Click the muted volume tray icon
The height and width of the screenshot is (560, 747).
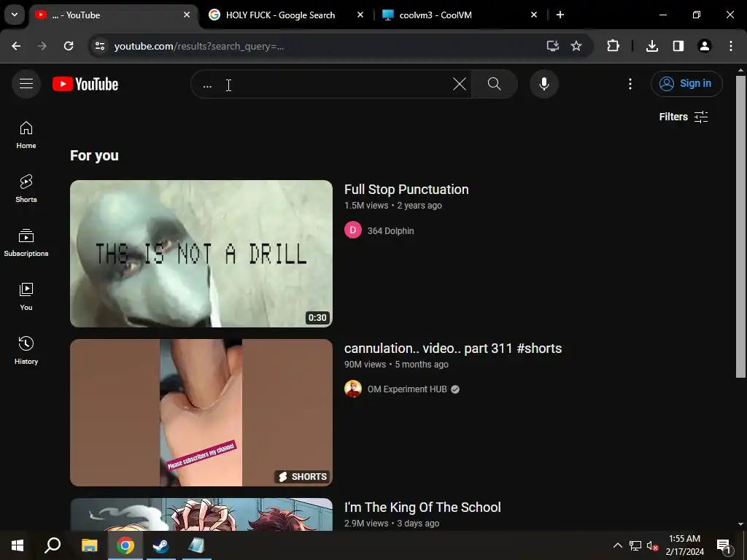[652, 545]
